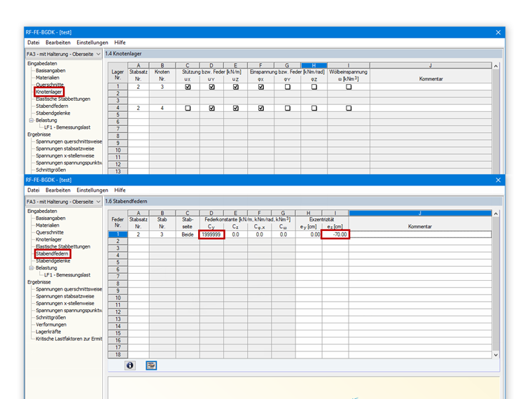
Task: Open Datei menu in lower window
Action: click(x=34, y=190)
